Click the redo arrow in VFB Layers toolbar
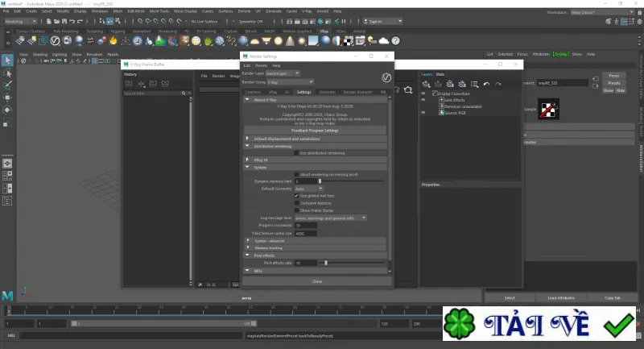The width and height of the screenshot is (644, 349). (497, 84)
